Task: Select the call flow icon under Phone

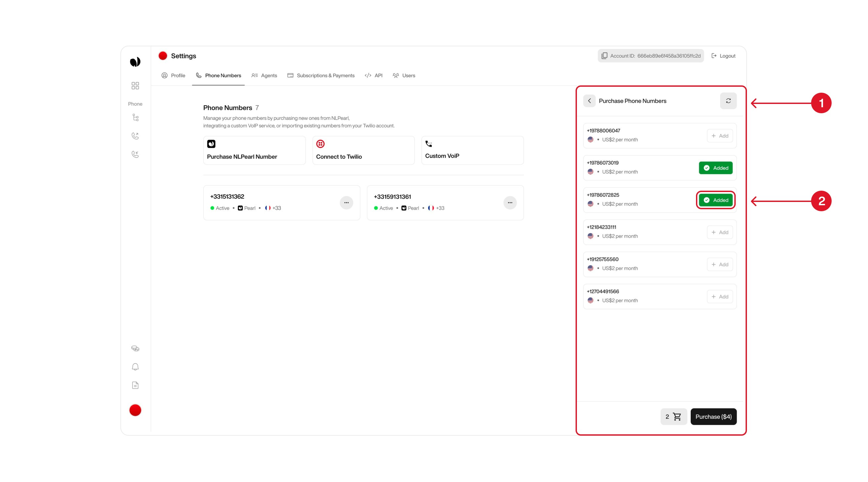Action: pos(135,117)
